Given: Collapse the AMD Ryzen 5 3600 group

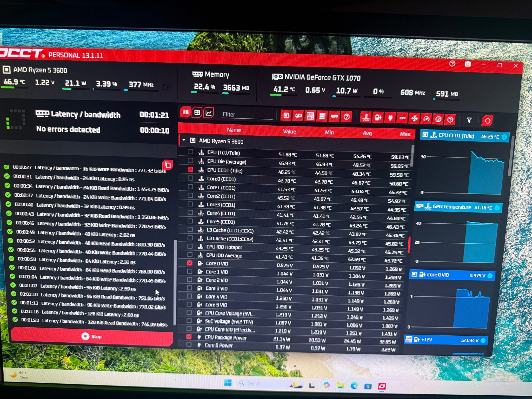Looking at the screenshot, I should click(184, 140).
